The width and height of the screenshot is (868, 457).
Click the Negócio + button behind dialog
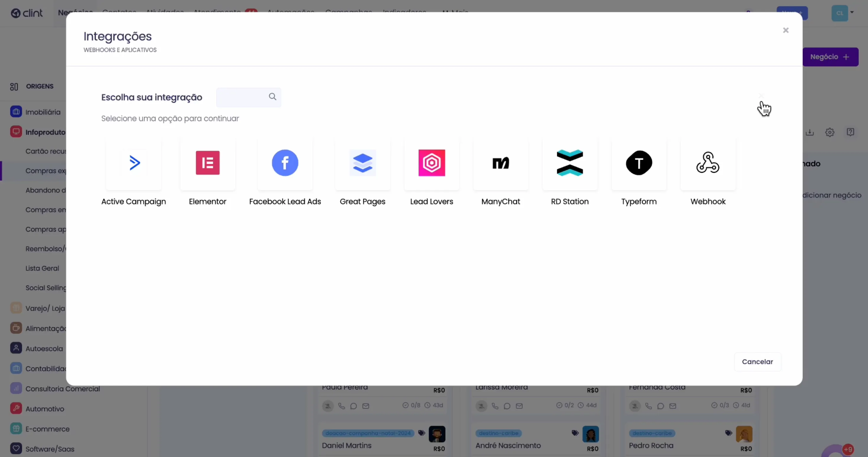click(830, 57)
